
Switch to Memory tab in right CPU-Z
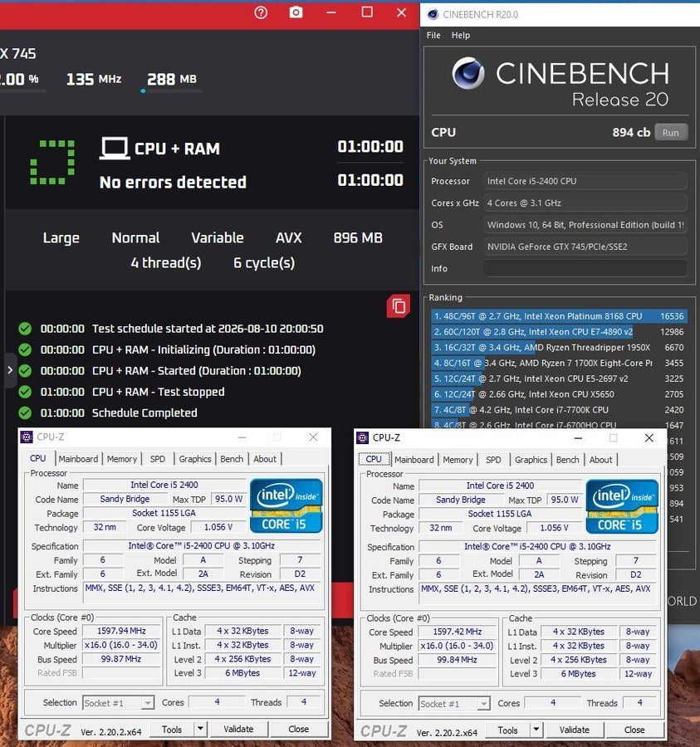[x=458, y=460]
